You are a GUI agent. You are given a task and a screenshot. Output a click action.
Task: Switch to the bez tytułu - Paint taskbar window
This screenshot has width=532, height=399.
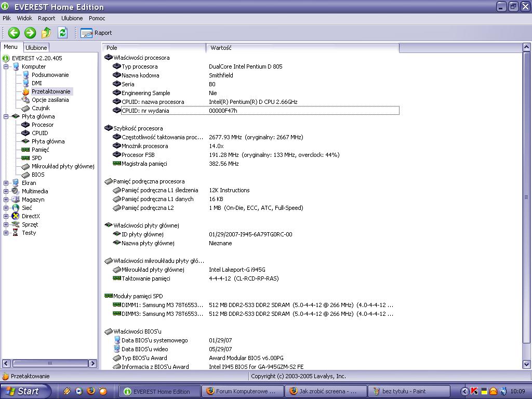point(409,391)
